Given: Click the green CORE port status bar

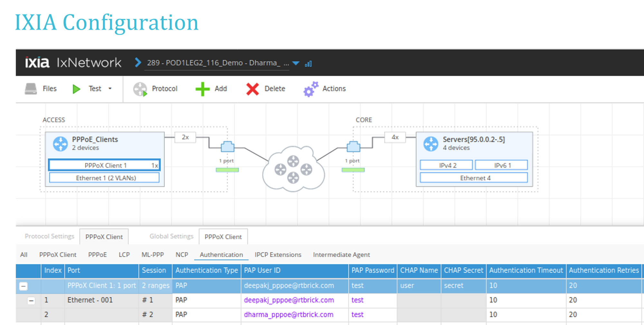Looking at the screenshot, I should click(x=353, y=170).
